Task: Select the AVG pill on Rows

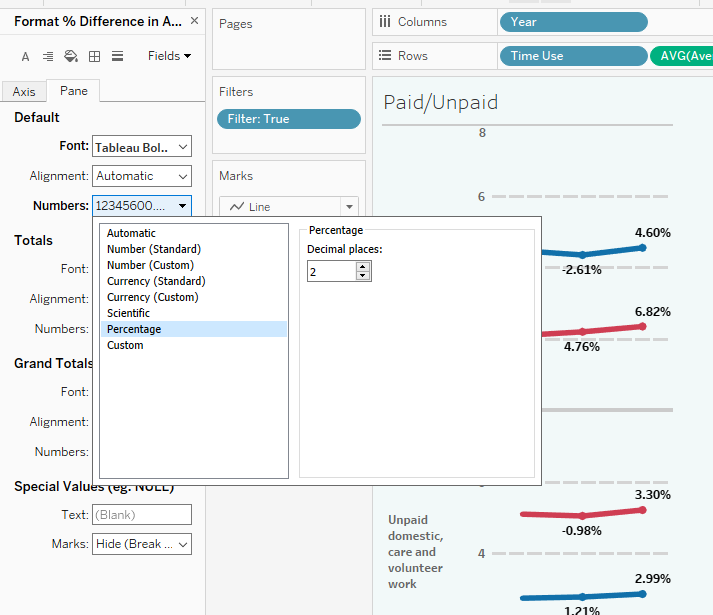Action: point(682,56)
